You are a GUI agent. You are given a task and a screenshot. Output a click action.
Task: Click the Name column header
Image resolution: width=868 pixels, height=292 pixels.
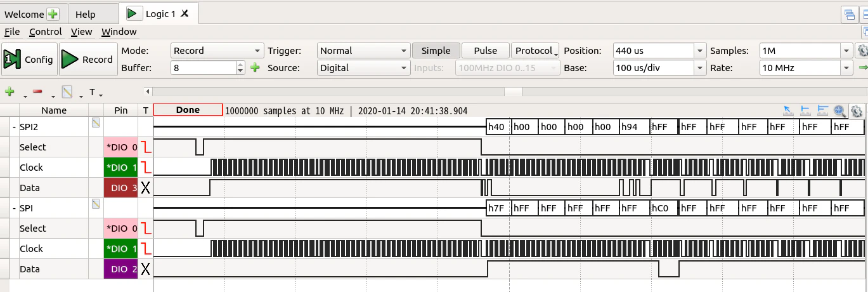pos(54,110)
